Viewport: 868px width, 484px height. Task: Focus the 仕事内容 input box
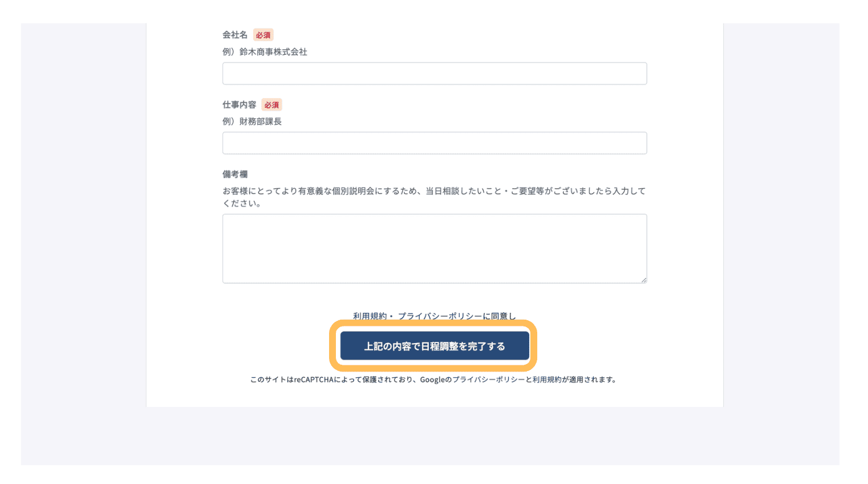[435, 143]
